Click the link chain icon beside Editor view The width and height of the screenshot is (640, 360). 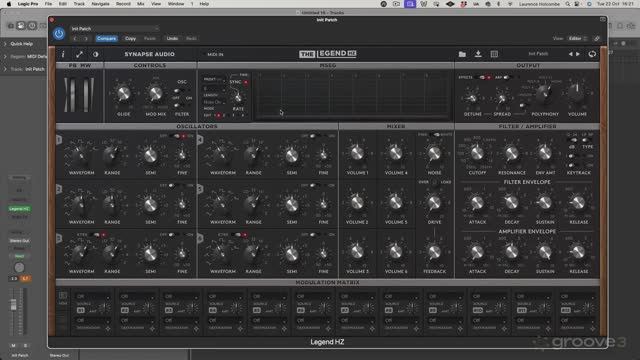(597, 38)
